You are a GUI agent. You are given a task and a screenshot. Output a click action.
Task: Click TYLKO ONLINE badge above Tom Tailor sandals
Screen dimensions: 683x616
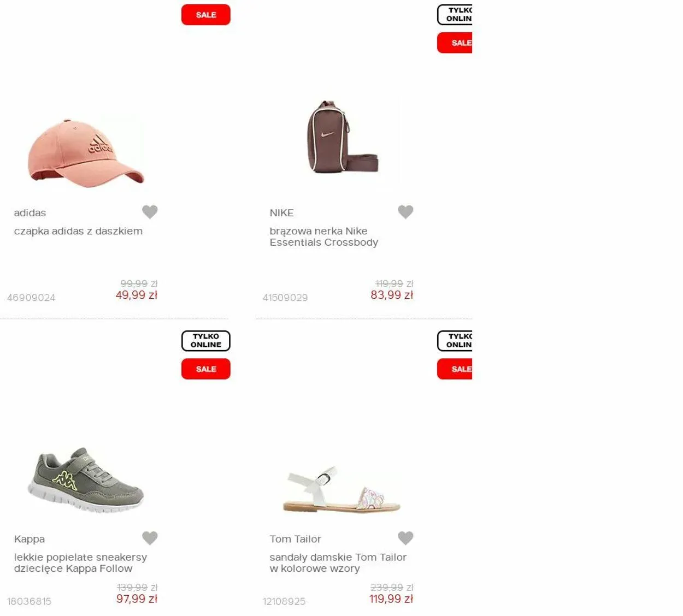pyautogui.click(x=455, y=341)
